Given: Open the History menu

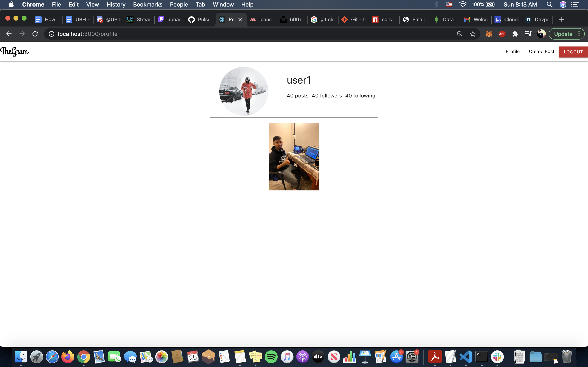Looking at the screenshot, I should point(116,4).
